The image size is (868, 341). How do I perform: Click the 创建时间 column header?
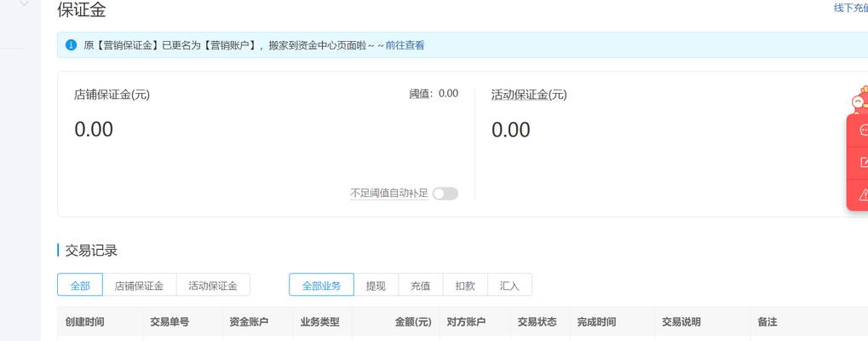[84, 321]
